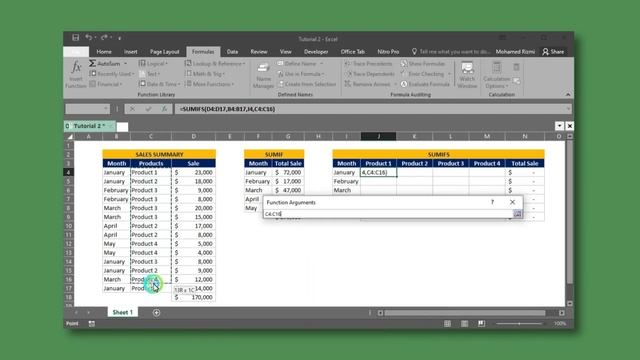Switch to Page Break Preview in the status bar
This screenshot has width=640, height=360.
pyautogui.click(x=482, y=324)
